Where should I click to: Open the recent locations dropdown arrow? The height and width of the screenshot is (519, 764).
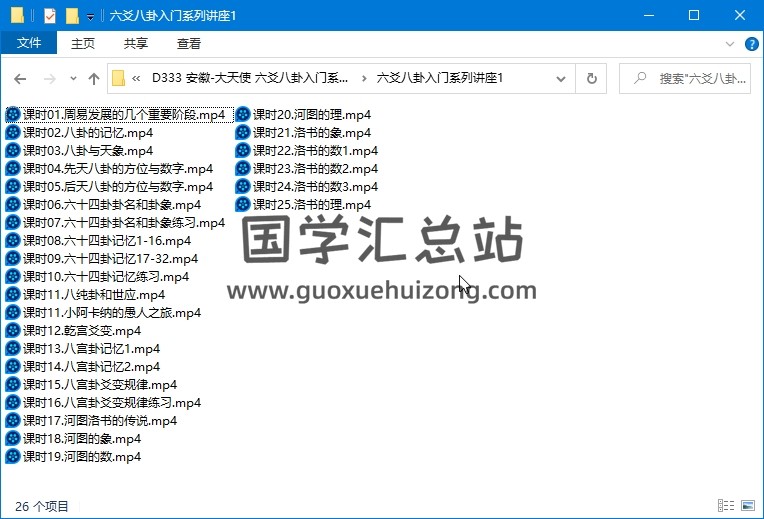tap(73, 78)
